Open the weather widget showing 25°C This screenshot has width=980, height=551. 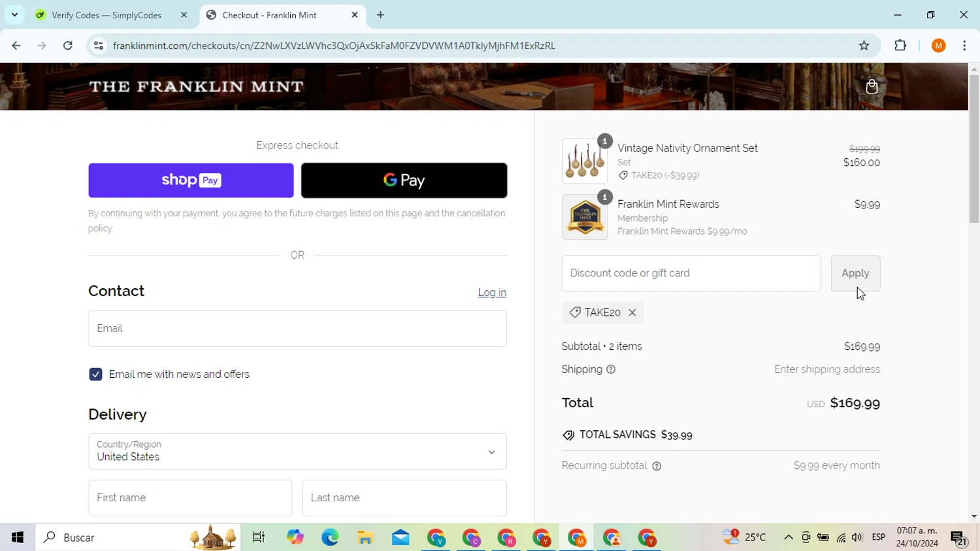744,537
